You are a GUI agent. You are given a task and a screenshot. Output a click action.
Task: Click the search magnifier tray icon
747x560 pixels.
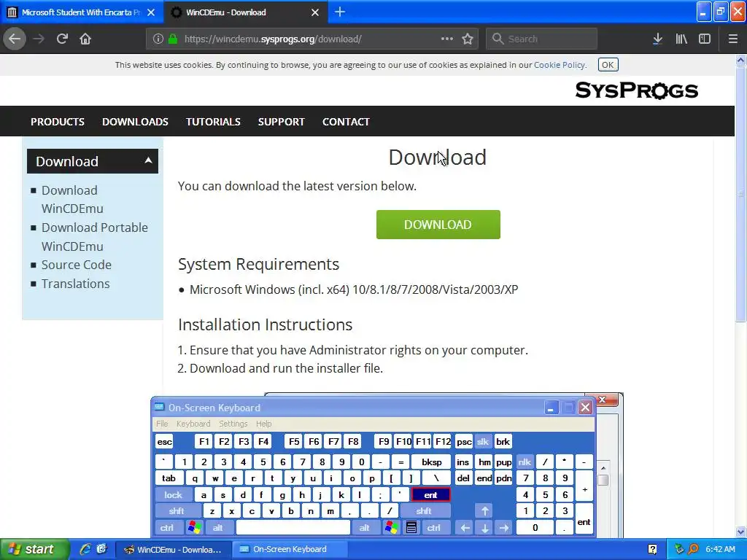coord(693,549)
